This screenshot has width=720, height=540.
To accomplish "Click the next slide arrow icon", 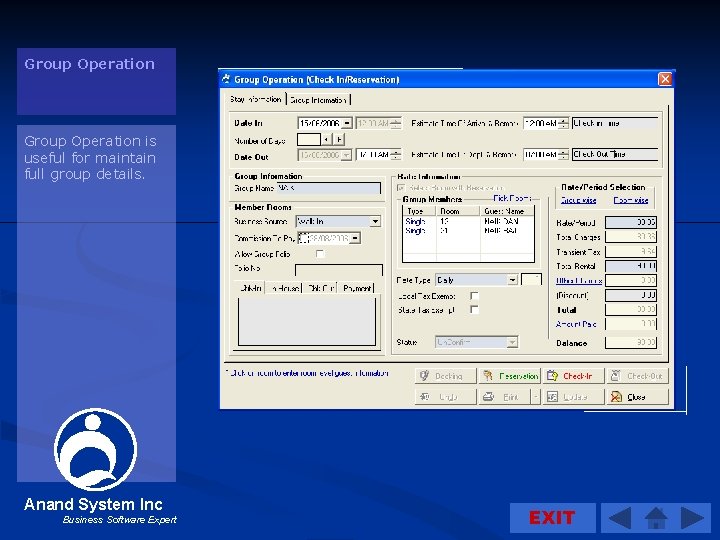I will (692, 518).
